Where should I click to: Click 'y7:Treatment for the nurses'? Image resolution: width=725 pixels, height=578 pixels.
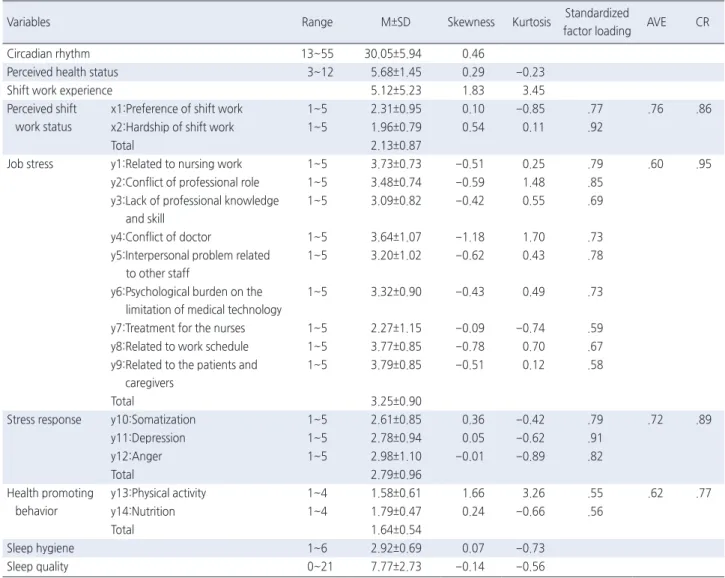(178, 328)
